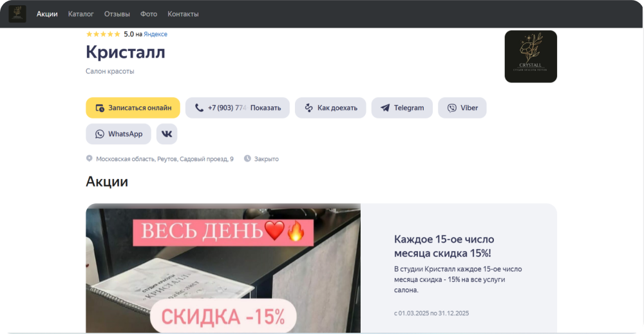Viewport: 644px width, 334px height.
Task: Open Как доехать directions
Action: pyautogui.click(x=330, y=107)
